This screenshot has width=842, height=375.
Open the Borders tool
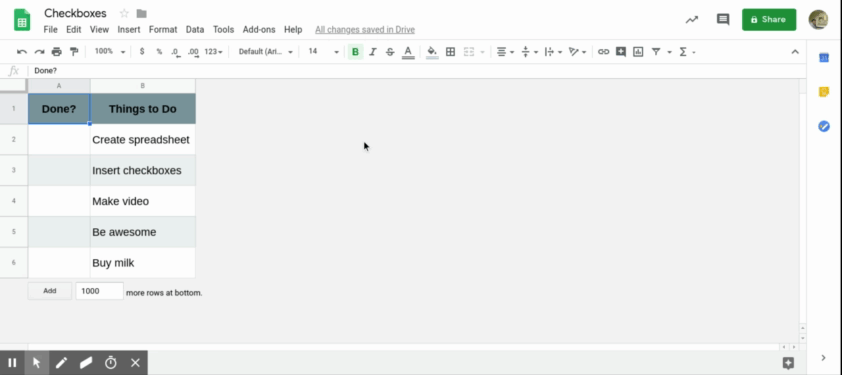click(x=451, y=52)
